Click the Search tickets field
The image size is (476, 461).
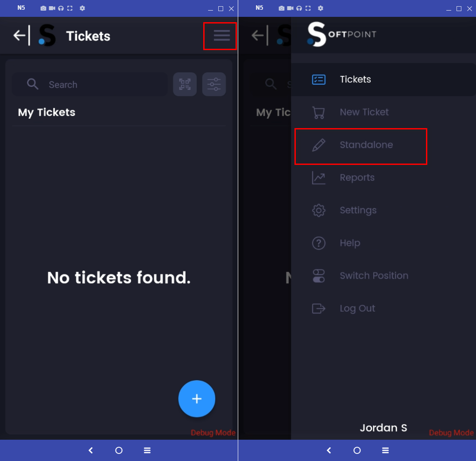click(x=90, y=84)
